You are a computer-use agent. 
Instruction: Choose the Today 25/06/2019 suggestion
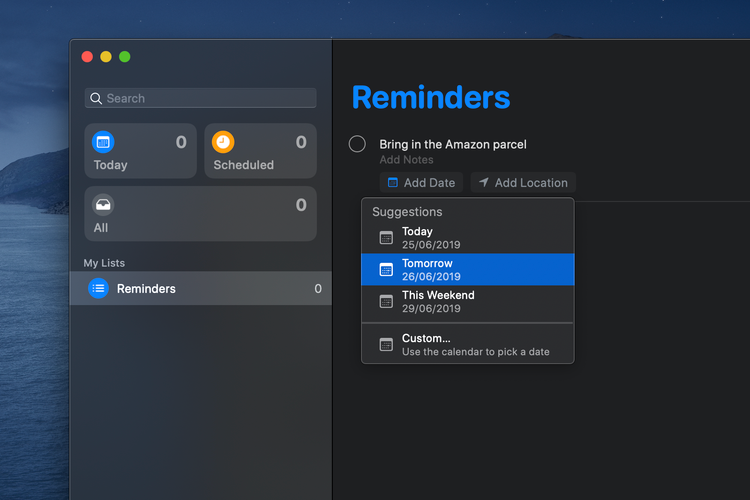pyautogui.click(x=468, y=238)
